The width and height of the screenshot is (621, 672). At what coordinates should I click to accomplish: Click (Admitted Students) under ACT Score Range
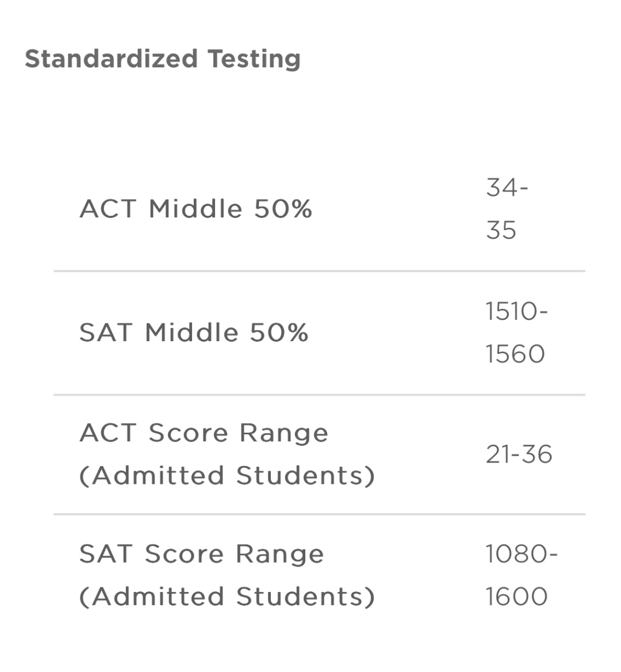[227, 476]
